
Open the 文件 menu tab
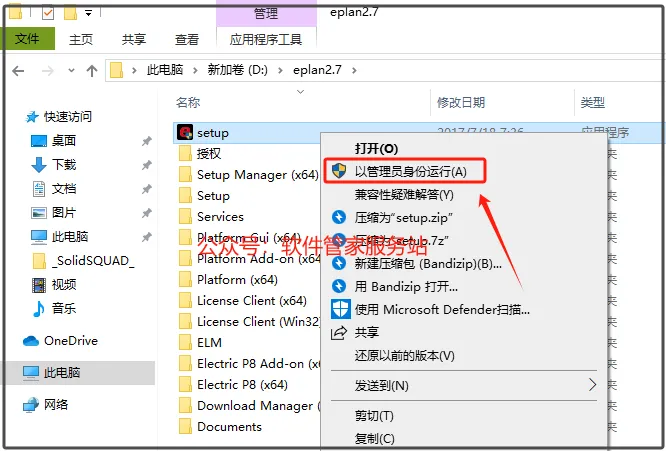(x=27, y=39)
